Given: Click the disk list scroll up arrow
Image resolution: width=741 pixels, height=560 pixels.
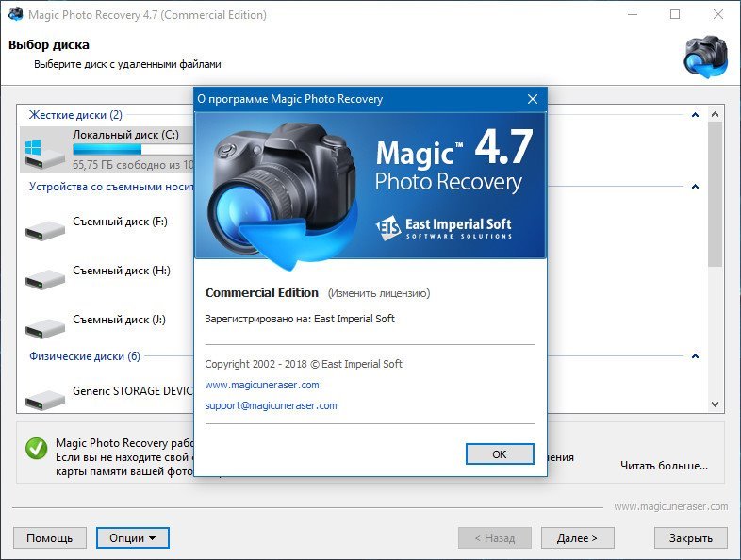Looking at the screenshot, I should [x=715, y=114].
